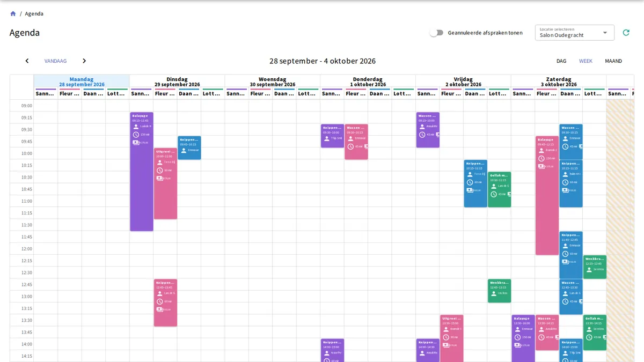Screen dimensions: 644x362
Task: Click clock icon in Thursday Wassen 09:30–10:15 appointment
Action: coord(350,146)
